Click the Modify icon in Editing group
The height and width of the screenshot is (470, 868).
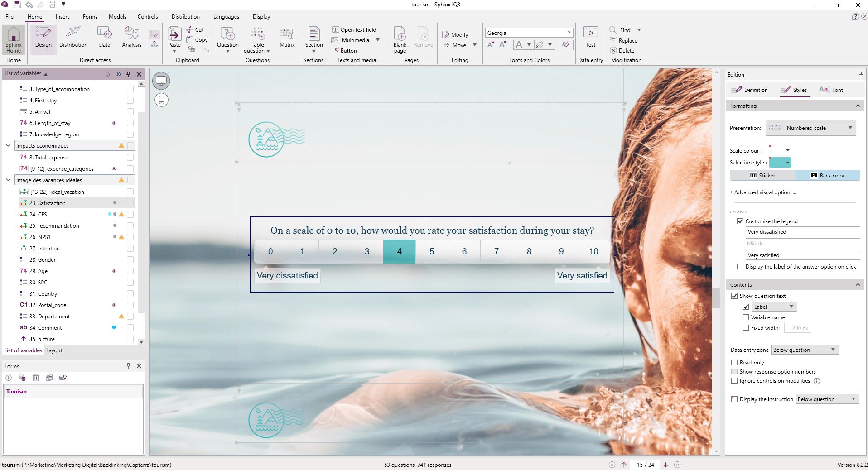coord(455,34)
